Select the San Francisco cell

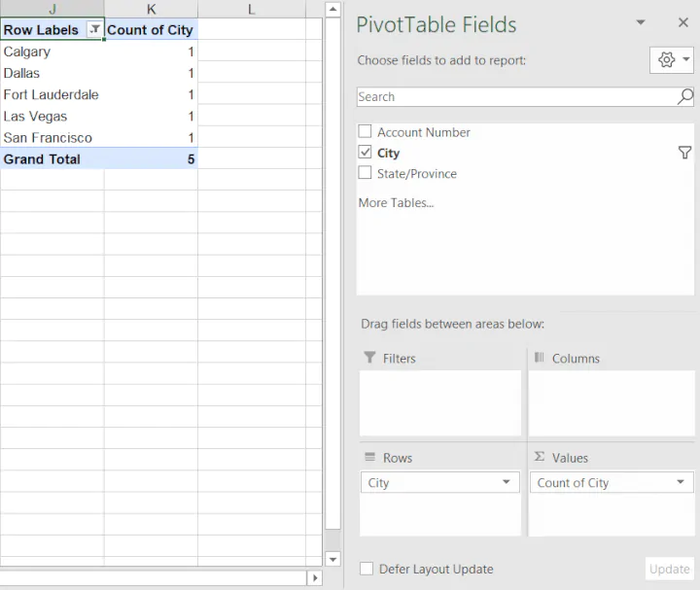pos(52,137)
